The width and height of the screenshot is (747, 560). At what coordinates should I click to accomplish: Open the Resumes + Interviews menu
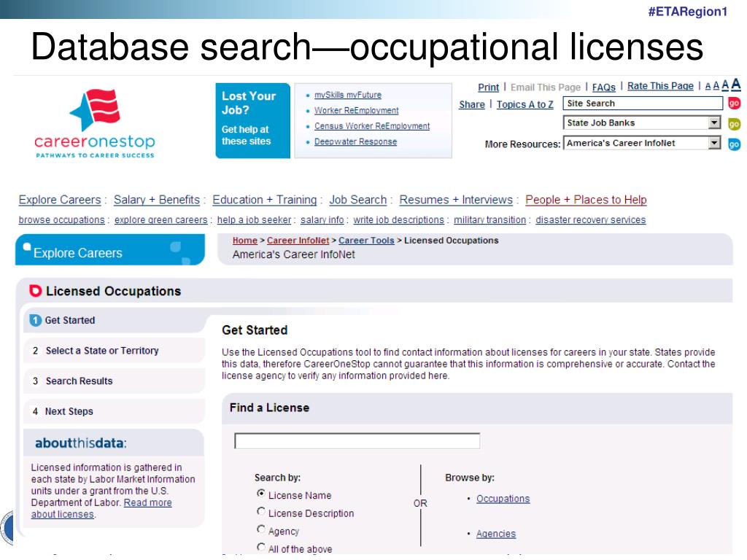(456, 200)
